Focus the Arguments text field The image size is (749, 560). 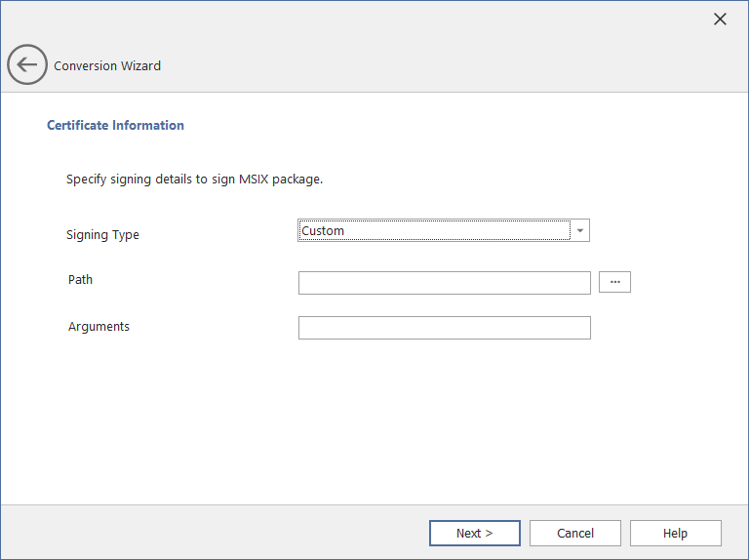click(444, 328)
